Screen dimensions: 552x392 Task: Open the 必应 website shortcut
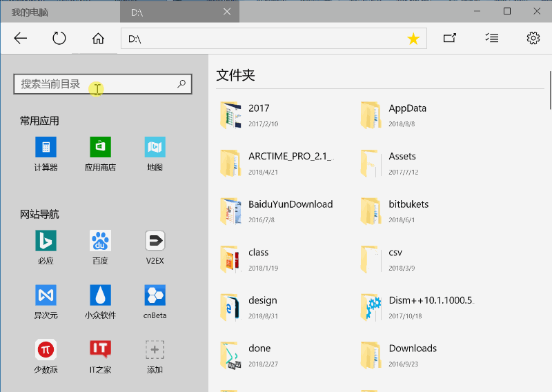pos(46,247)
